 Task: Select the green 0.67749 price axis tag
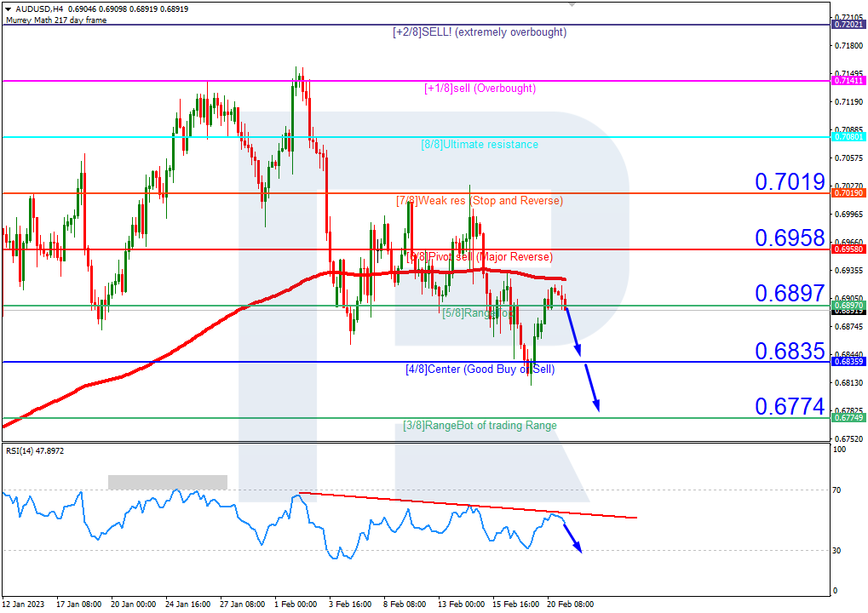point(848,418)
